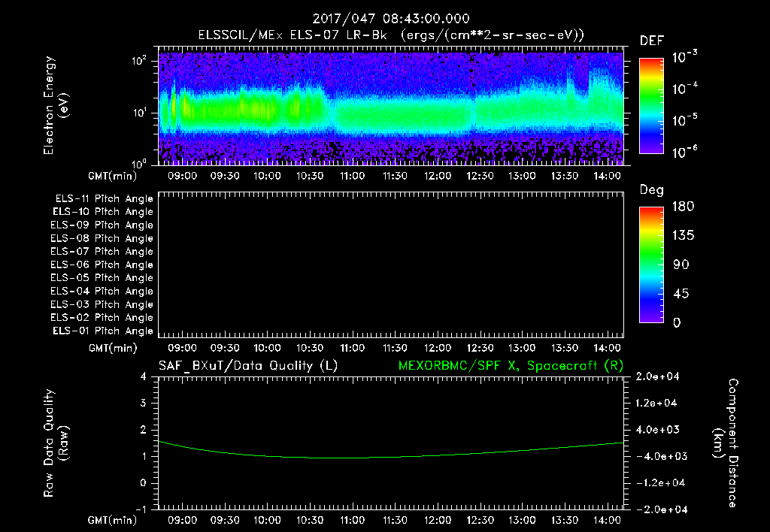The height and width of the screenshot is (532, 770).
Task: Click the 90 degree colorbar label
Action: pyautogui.click(x=681, y=264)
